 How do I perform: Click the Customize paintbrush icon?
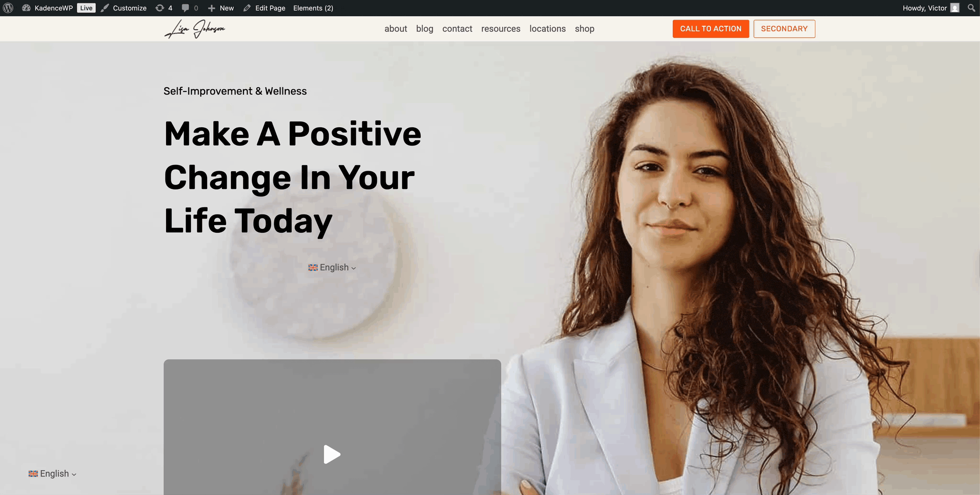[105, 8]
